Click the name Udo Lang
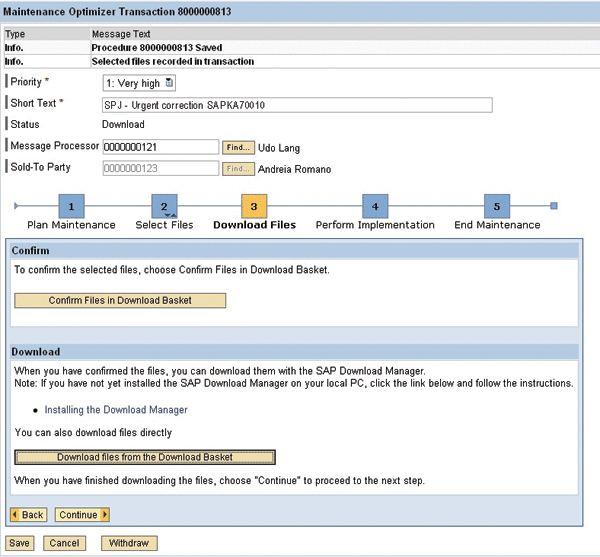The width and height of the screenshot is (600, 557). (279, 148)
